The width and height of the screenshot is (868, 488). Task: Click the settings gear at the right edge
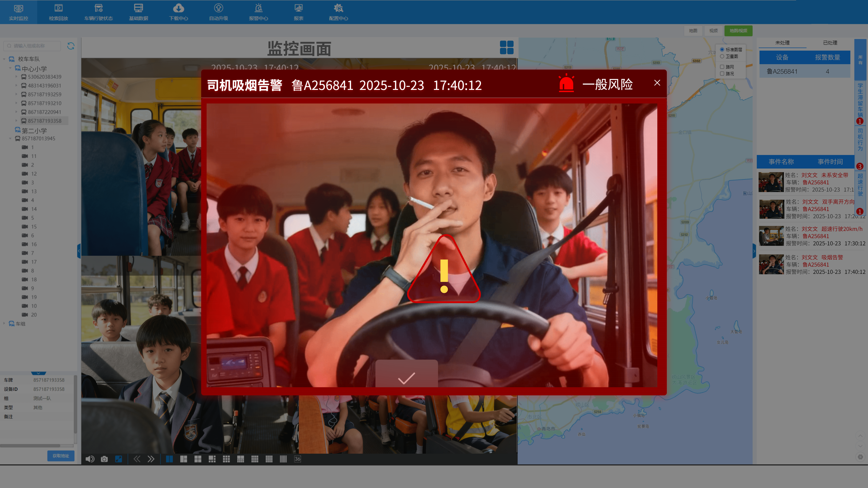coord(860,457)
